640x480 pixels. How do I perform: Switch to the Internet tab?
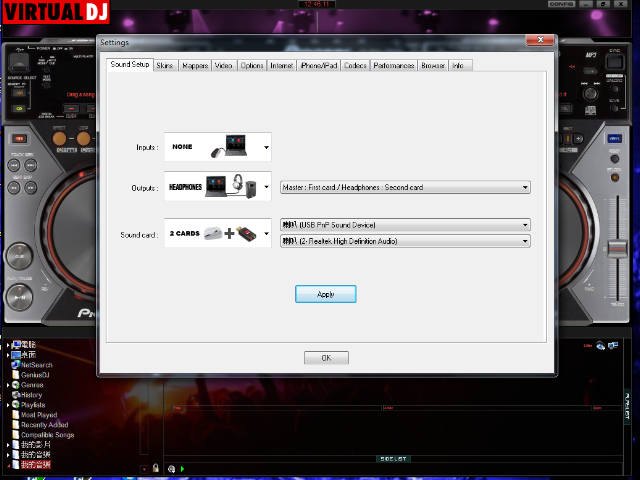tap(281, 66)
